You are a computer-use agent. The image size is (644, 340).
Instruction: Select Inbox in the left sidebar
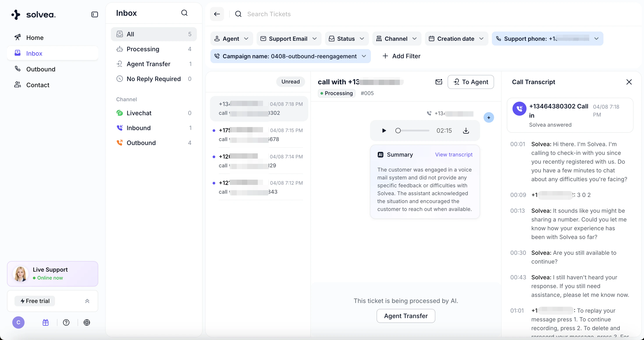coord(53,53)
